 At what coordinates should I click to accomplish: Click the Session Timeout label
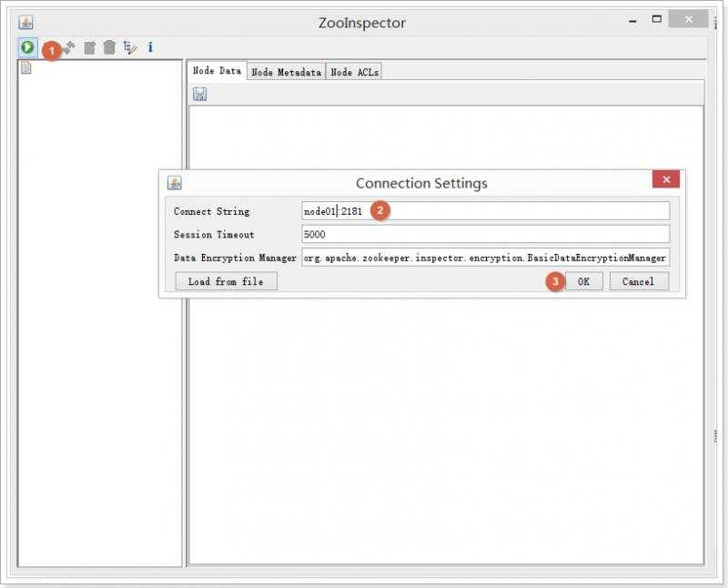coord(214,235)
